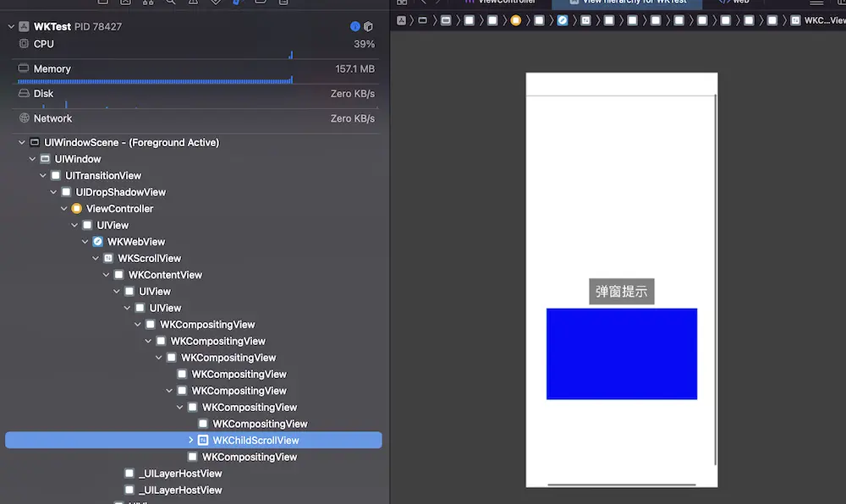Collapse the ViewController tree node
846x504 pixels.
pos(63,208)
